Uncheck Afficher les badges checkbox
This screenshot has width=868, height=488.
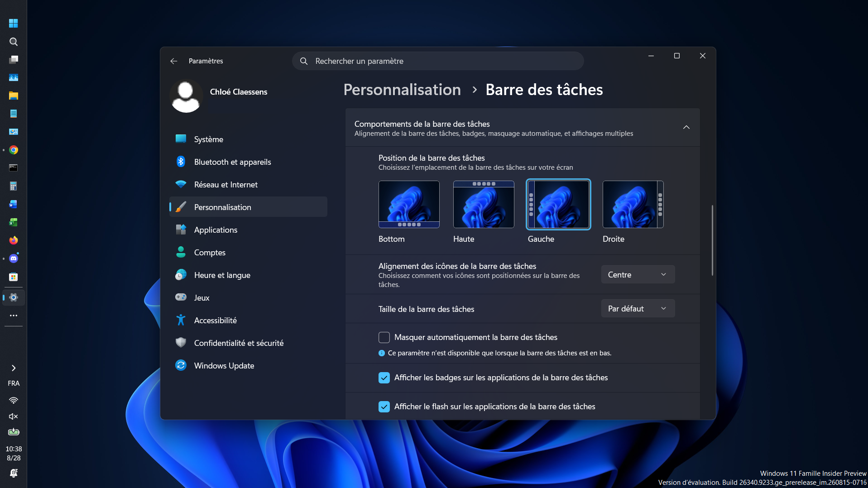[x=384, y=378]
